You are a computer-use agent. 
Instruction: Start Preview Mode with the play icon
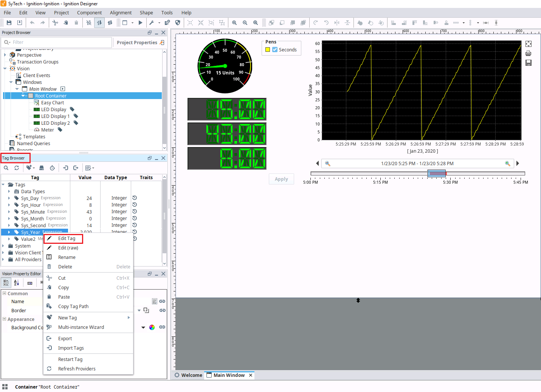(140, 23)
